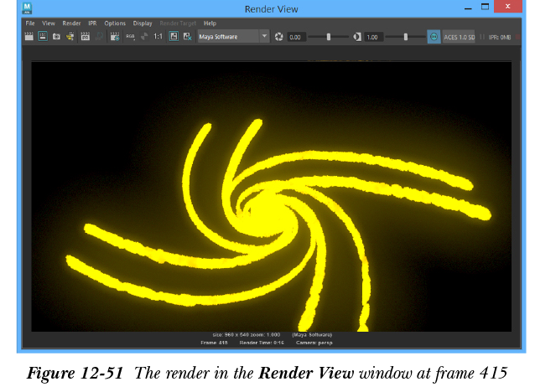
Task: Toggle the color management view transform button
Action: 433,37
